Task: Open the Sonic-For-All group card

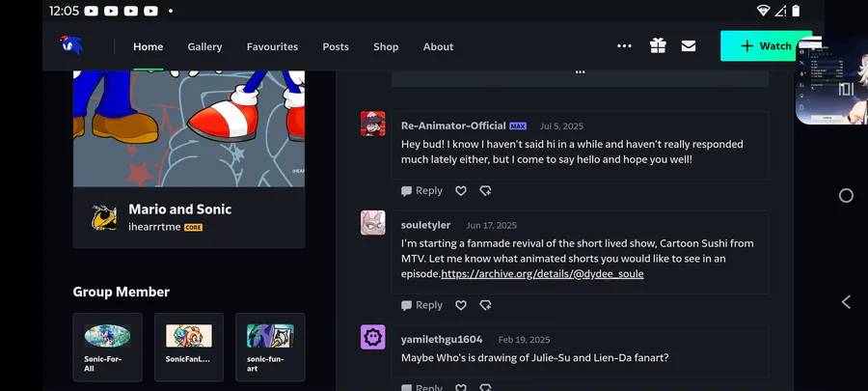Action: pyautogui.click(x=107, y=348)
